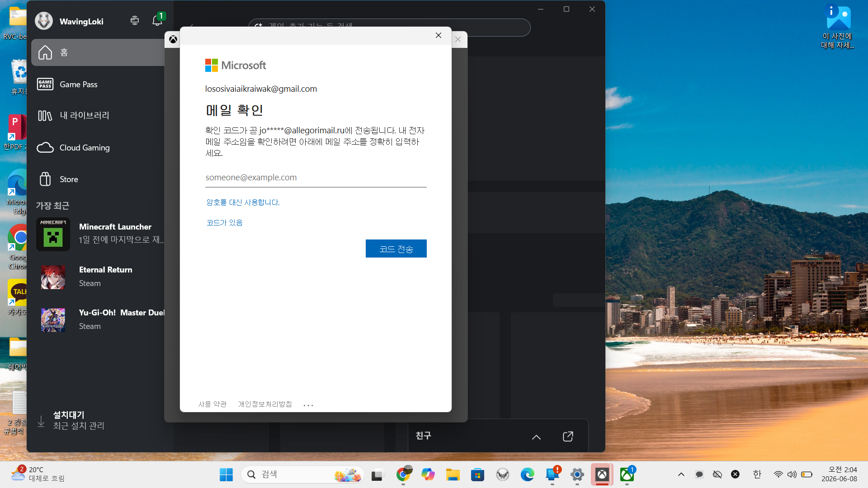Viewport: 868px width, 488px height.
Task: Expand the 친구 friends panel chevron
Action: [536, 437]
